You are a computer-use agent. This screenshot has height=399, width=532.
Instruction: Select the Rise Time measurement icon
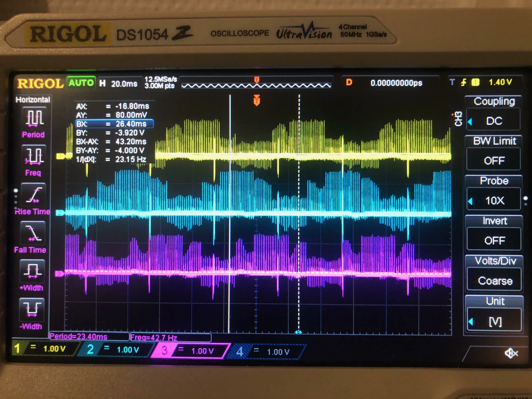coord(34,195)
